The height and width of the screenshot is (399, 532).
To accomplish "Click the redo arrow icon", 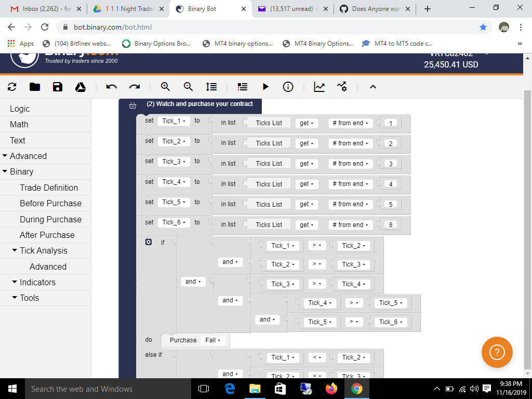I will coord(135,87).
